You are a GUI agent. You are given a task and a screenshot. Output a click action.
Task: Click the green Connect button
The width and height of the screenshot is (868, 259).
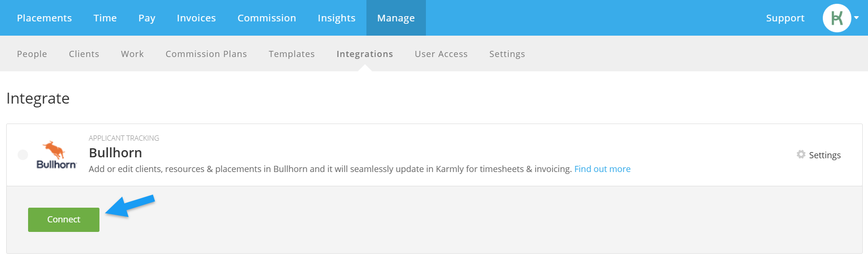click(64, 220)
